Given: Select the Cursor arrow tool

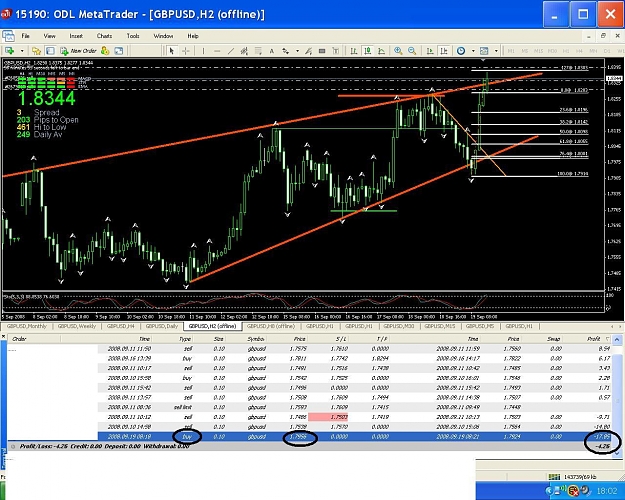Looking at the screenshot, I should point(172,51).
